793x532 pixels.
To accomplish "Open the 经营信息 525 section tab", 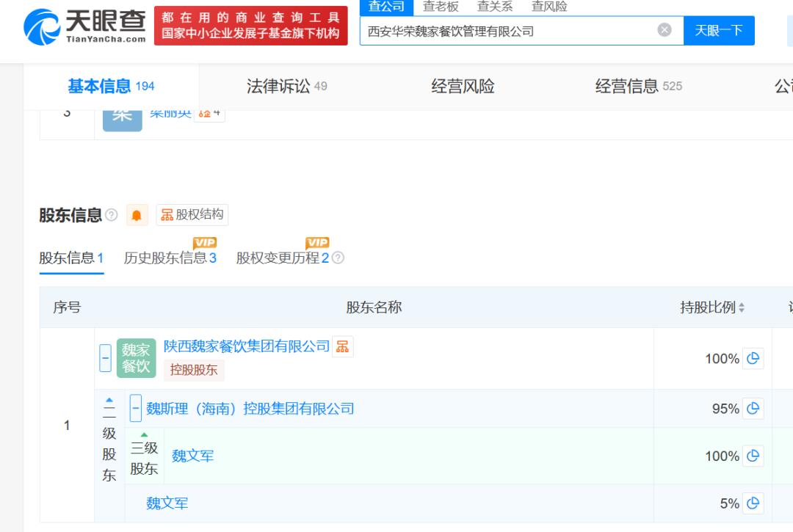I will 639,87.
